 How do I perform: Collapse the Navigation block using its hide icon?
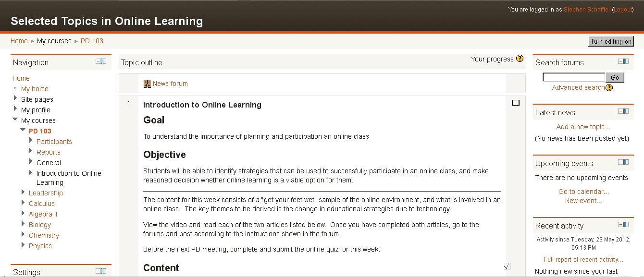[98, 61]
